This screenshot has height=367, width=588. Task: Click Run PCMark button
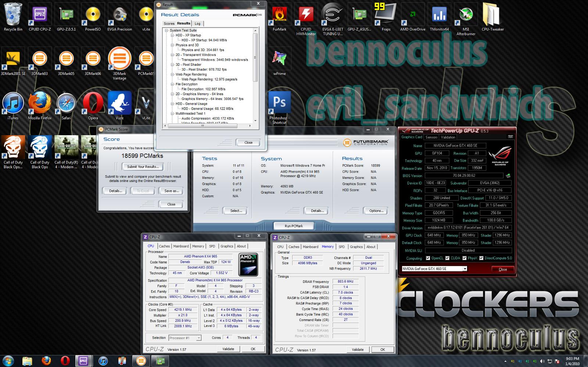click(x=294, y=226)
